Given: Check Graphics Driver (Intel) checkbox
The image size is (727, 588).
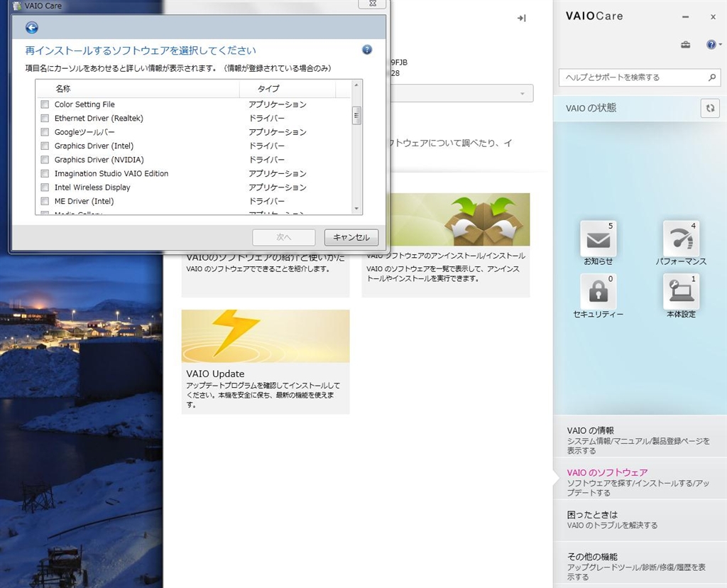Looking at the screenshot, I should click(x=45, y=146).
